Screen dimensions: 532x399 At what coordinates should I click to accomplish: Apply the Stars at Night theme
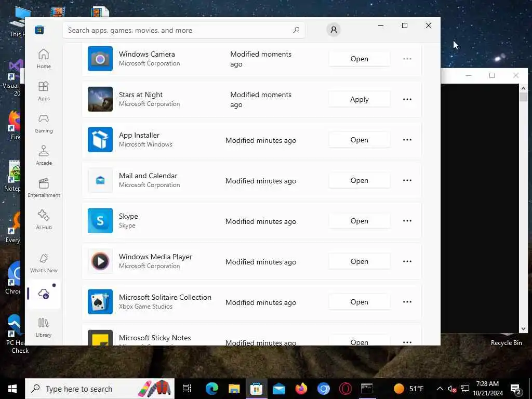click(x=360, y=99)
